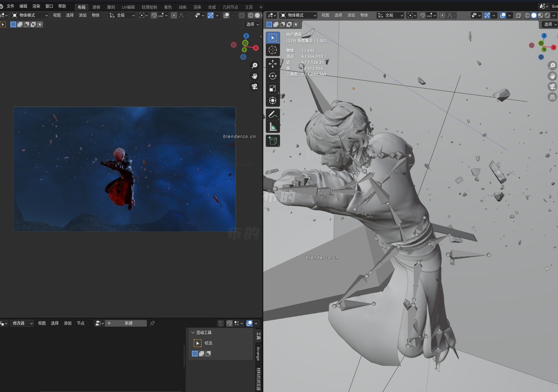
Task: Open 全局 orientation dropdown in right viewport
Action: click(390, 15)
